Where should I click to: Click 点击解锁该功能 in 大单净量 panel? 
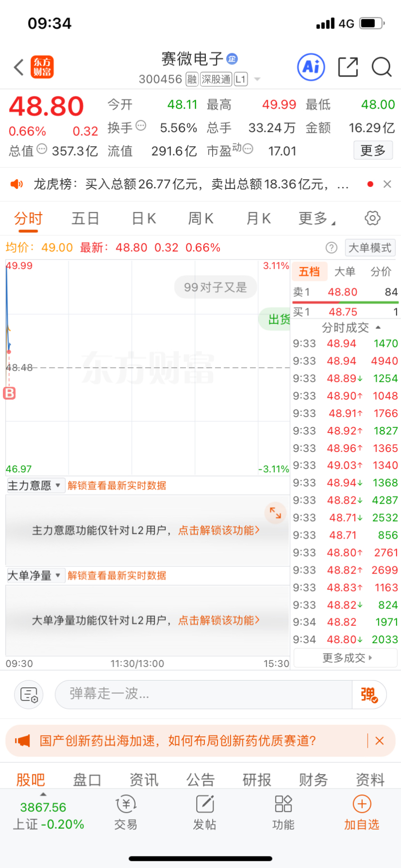(x=219, y=620)
